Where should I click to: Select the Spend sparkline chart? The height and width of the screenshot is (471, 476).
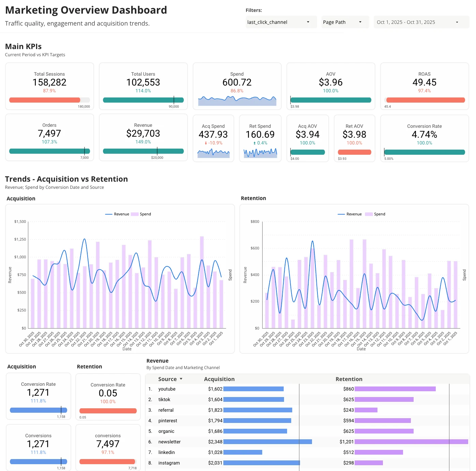coord(237,101)
